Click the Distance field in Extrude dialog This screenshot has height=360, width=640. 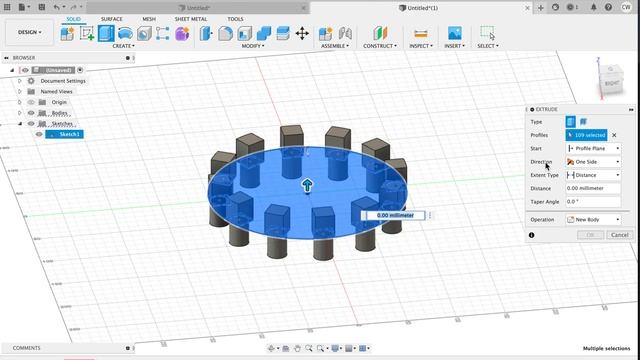(x=593, y=188)
